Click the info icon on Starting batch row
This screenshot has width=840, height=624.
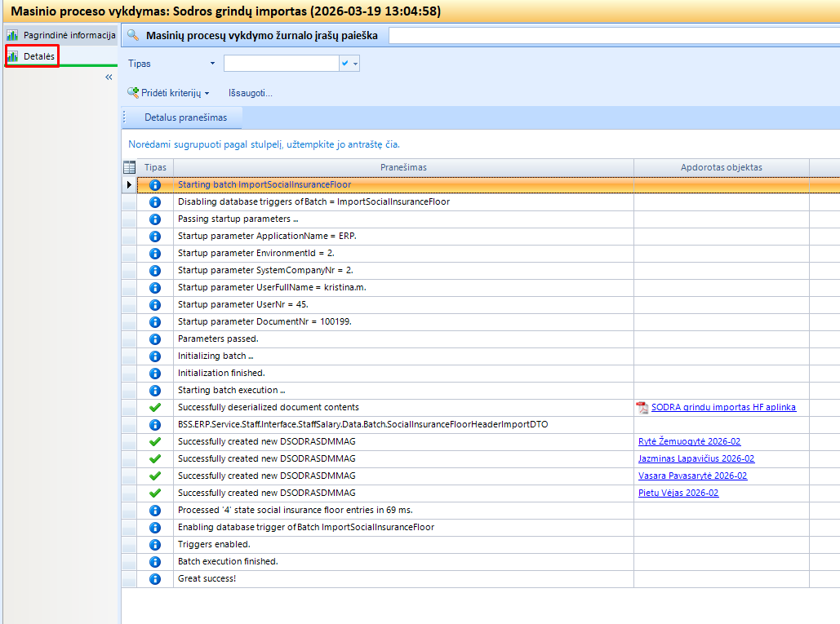[155, 185]
